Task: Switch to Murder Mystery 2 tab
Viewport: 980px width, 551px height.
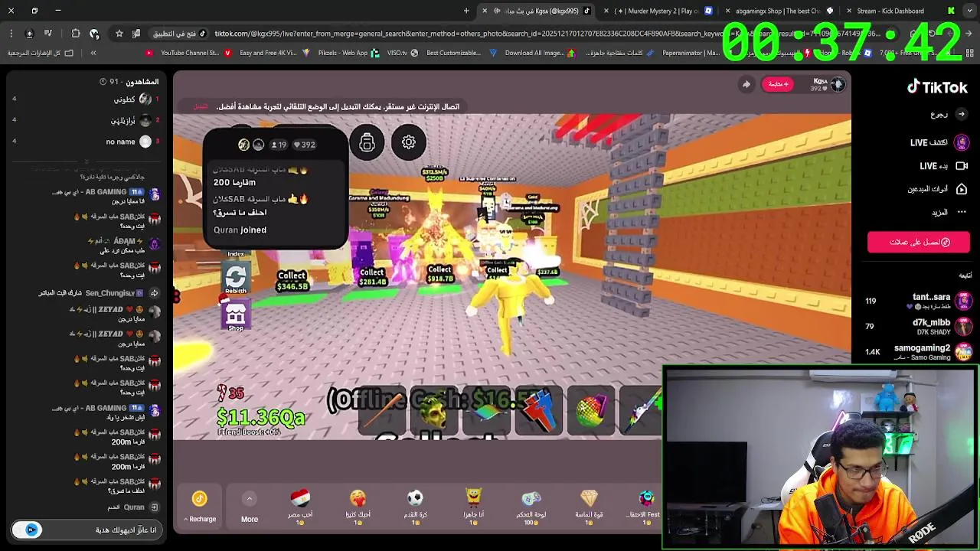Action: pyautogui.click(x=658, y=11)
